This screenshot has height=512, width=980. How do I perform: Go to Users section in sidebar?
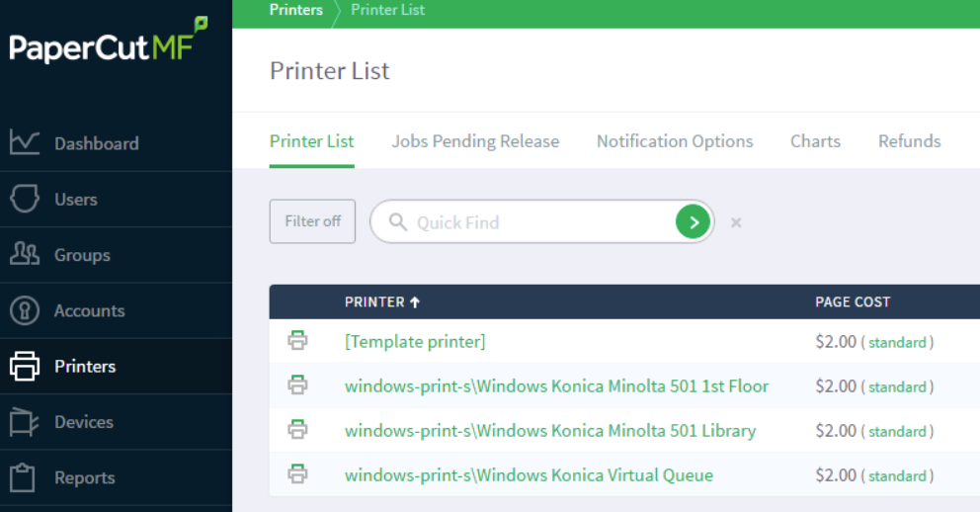(76, 200)
